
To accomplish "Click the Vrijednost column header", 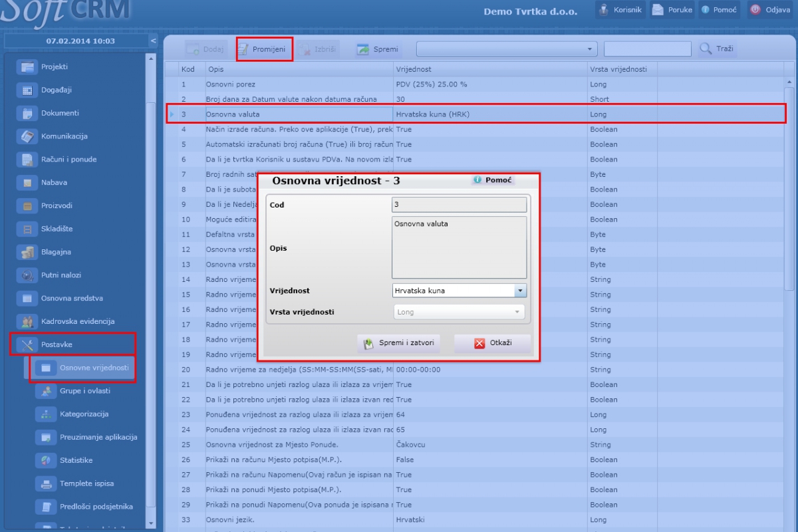I will pyautogui.click(x=490, y=69).
